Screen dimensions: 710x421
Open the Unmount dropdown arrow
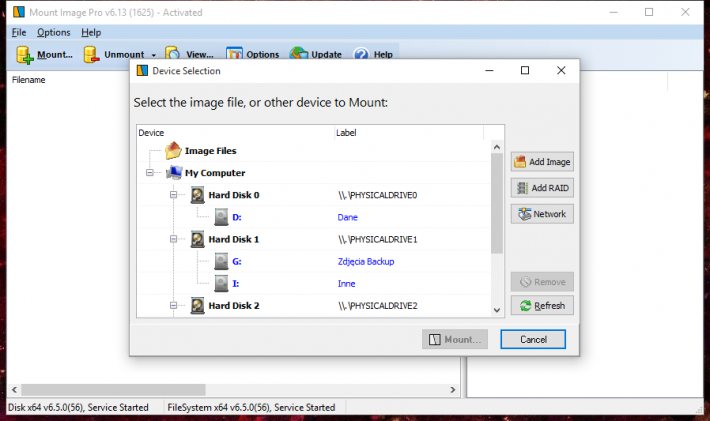click(154, 55)
